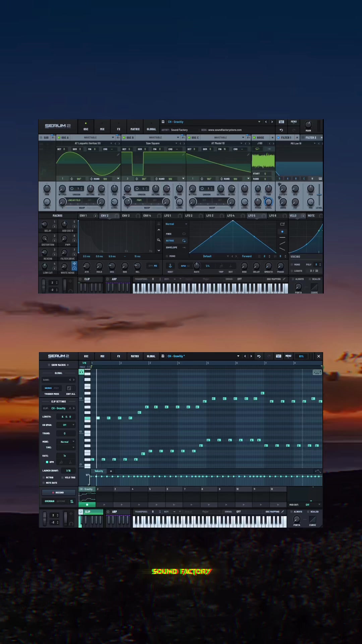Click the OSC Mapping pencil icon in lower Serum
The width and height of the screenshot is (362, 644).
pos(283,512)
